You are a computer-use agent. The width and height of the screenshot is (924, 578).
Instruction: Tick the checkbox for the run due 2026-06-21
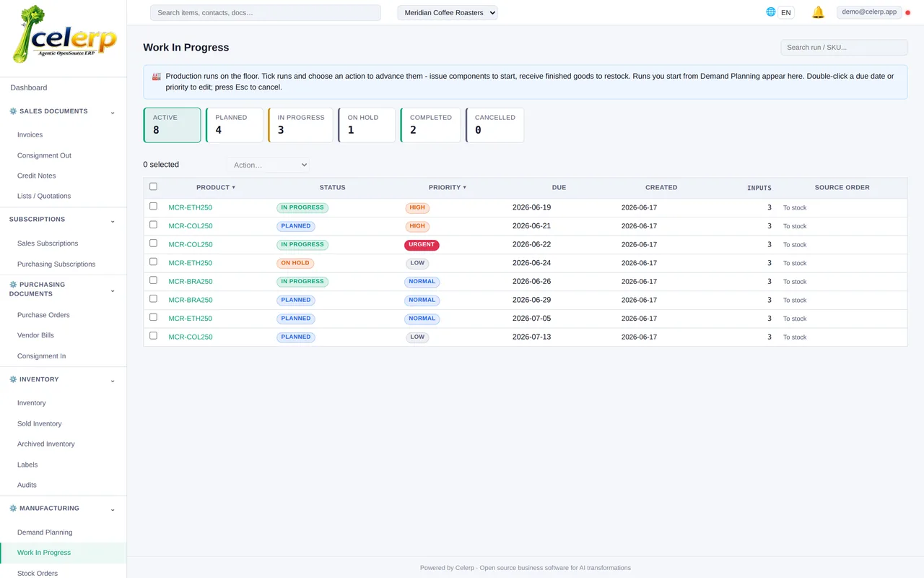(x=153, y=225)
